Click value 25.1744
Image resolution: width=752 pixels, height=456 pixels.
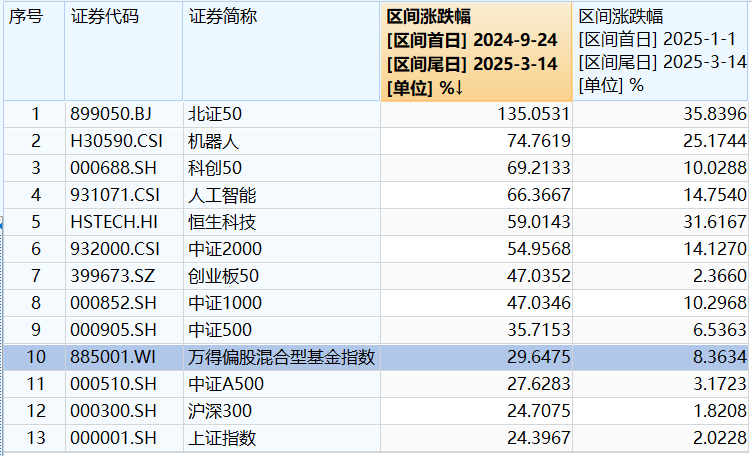(715, 141)
